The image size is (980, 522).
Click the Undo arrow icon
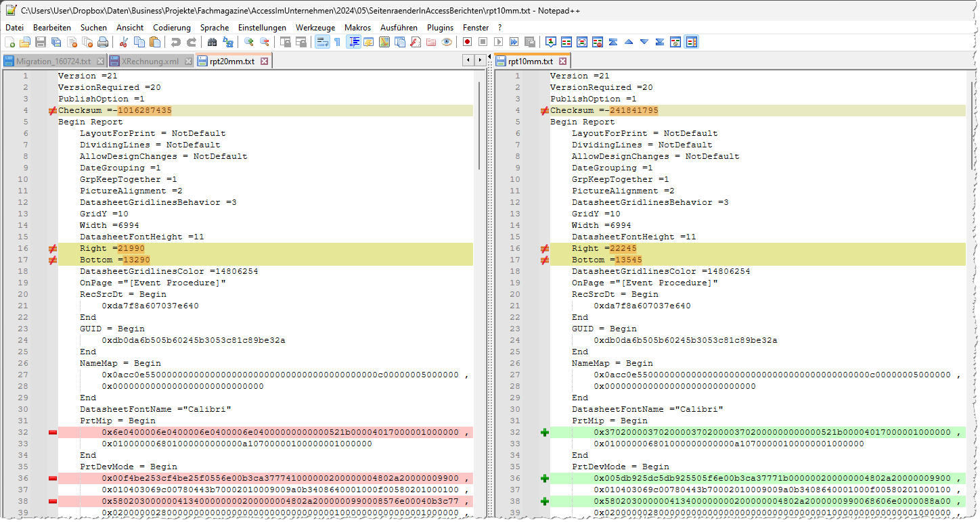(176, 42)
